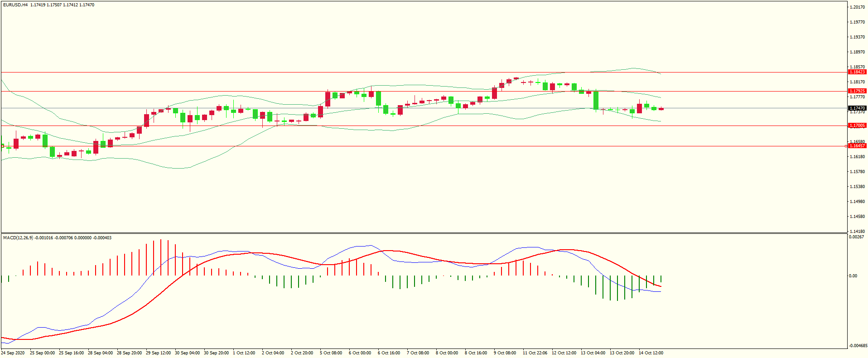Click the MACD(12,26,9) indicator label
The image size is (868, 358).
[x=18, y=238]
